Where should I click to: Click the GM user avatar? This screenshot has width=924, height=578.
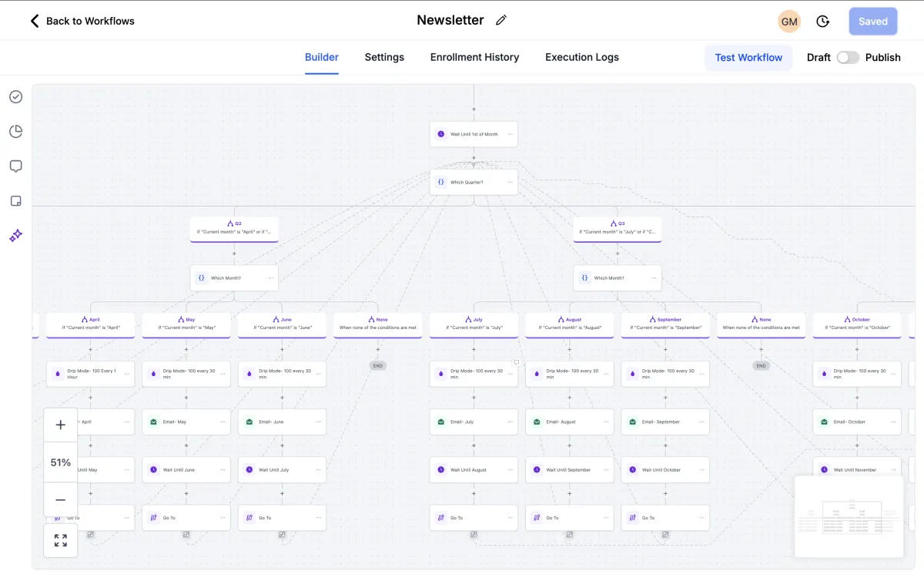pos(789,22)
